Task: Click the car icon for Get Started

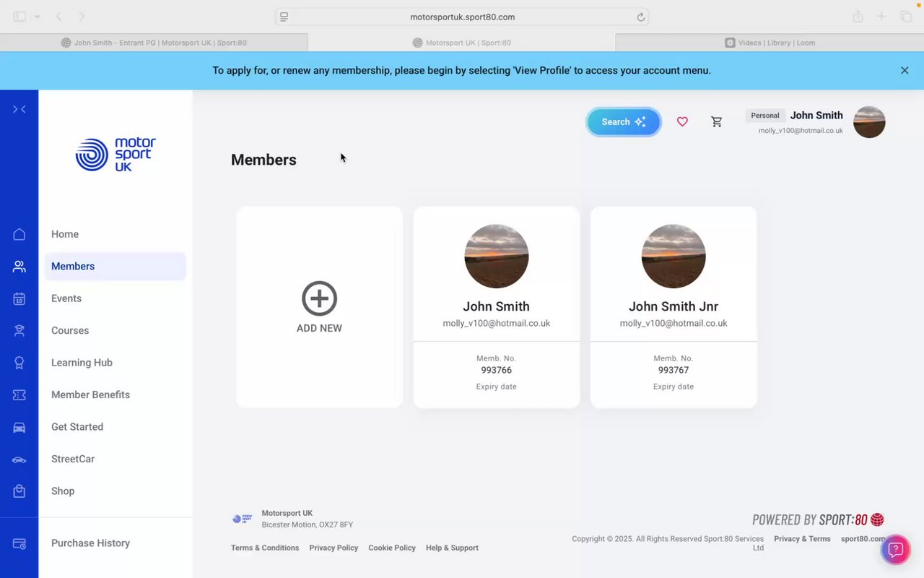Action: point(19,427)
